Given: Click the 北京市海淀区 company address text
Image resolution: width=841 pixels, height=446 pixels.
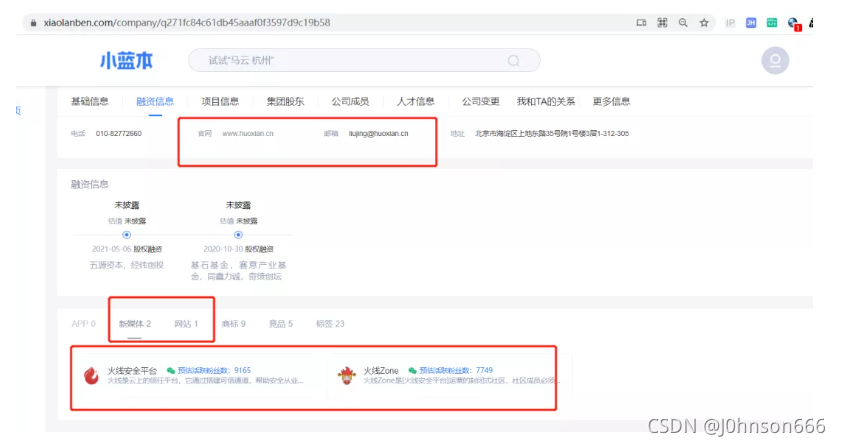Looking at the screenshot, I should tap(552, 133).
